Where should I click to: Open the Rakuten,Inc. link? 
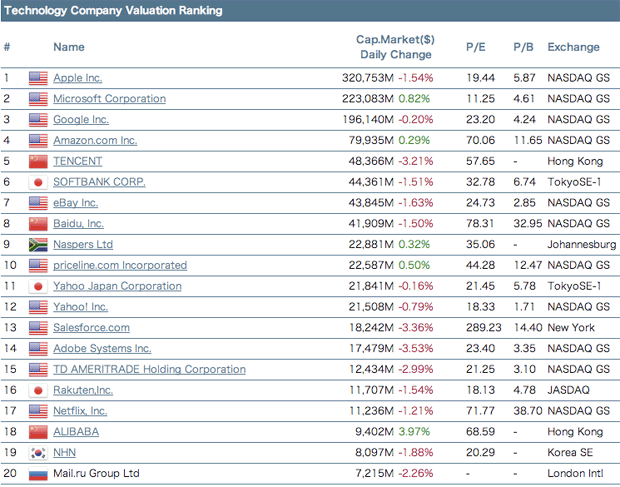pyautogui.click(x=83, y=390)
